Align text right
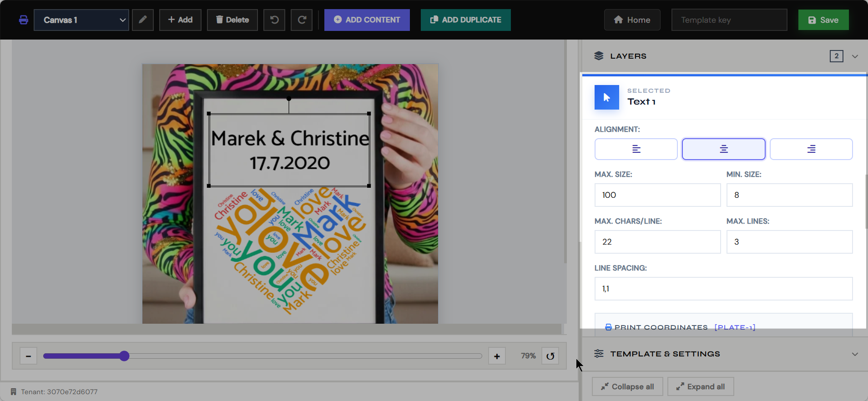This screenshot has width=868, height=401. tap(811, 149)
